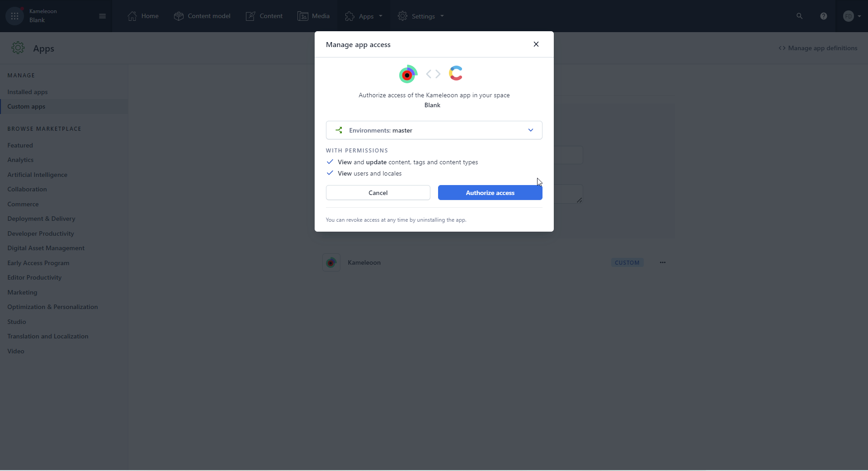Browse Optimization & Personalization category

coord(52,307)
